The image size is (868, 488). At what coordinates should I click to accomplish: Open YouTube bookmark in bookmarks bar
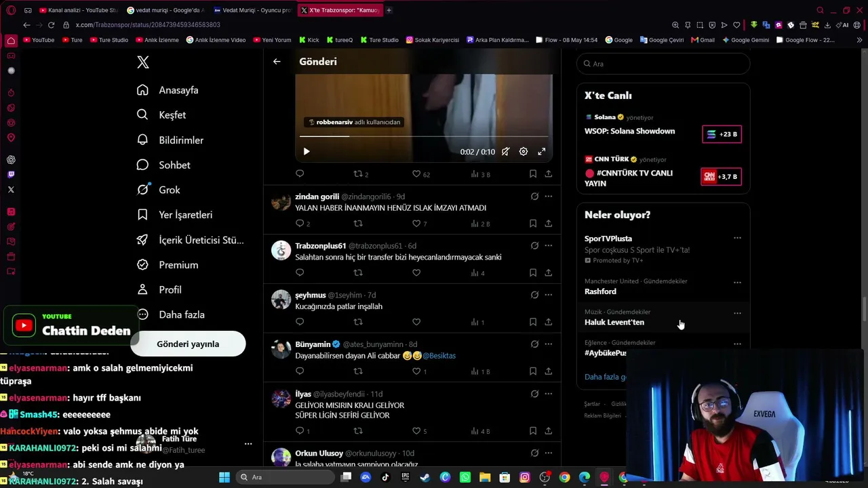coord(39,40)
